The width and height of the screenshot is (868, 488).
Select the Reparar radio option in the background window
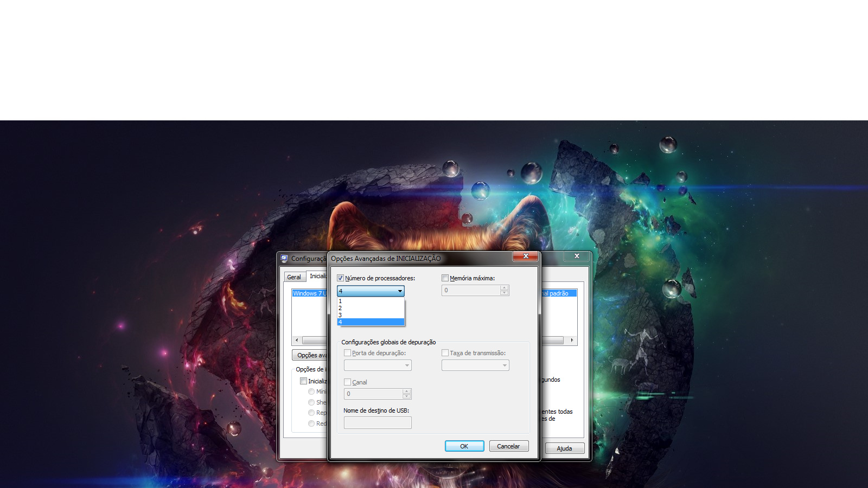click(x=311, y=413)
